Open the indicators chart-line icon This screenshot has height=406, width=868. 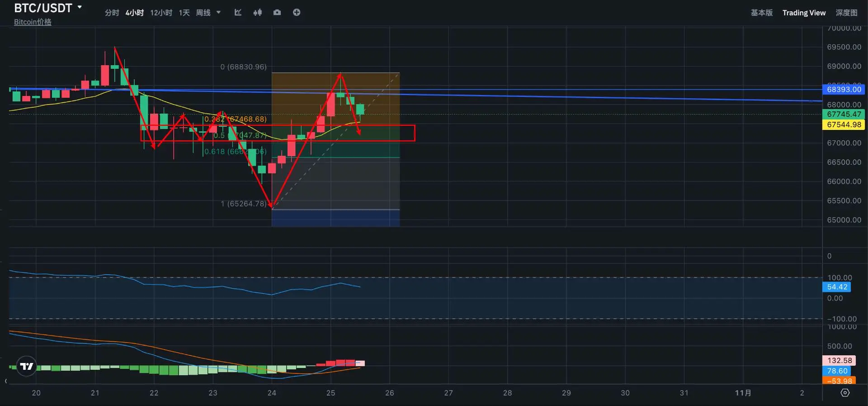pyautogui.click(x=238, y=12)
